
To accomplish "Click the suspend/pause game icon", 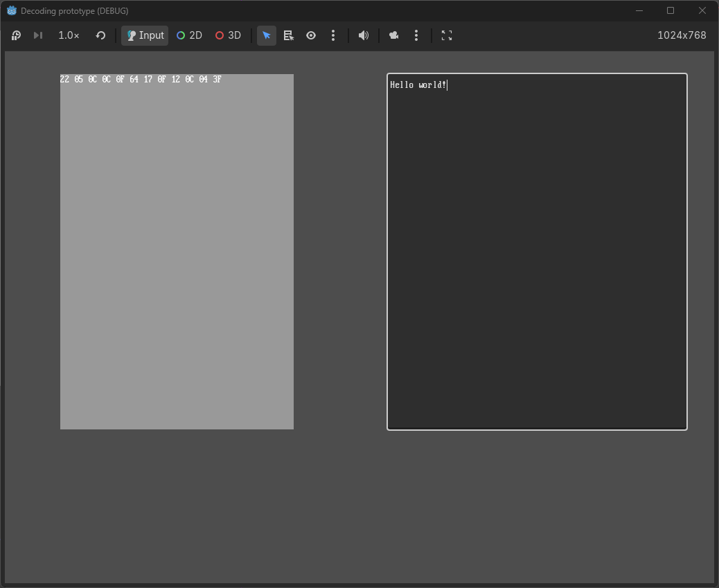I will 16,35.
